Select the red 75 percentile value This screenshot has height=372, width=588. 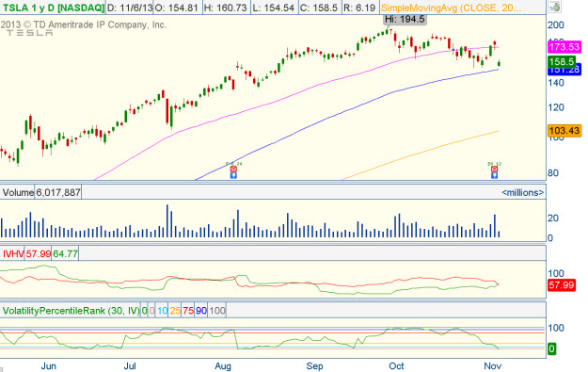click(188, 311)
